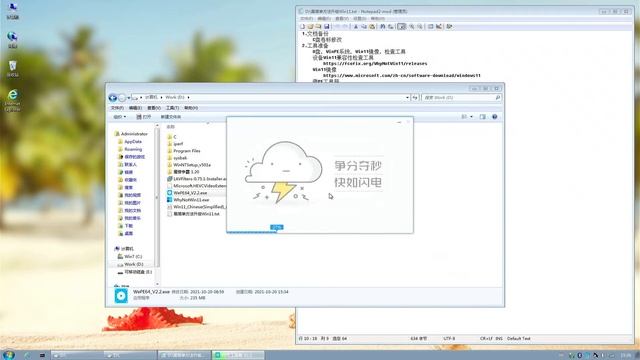
Task: Go back with Explorer's blue Back arrow
Action: point(113,98)
